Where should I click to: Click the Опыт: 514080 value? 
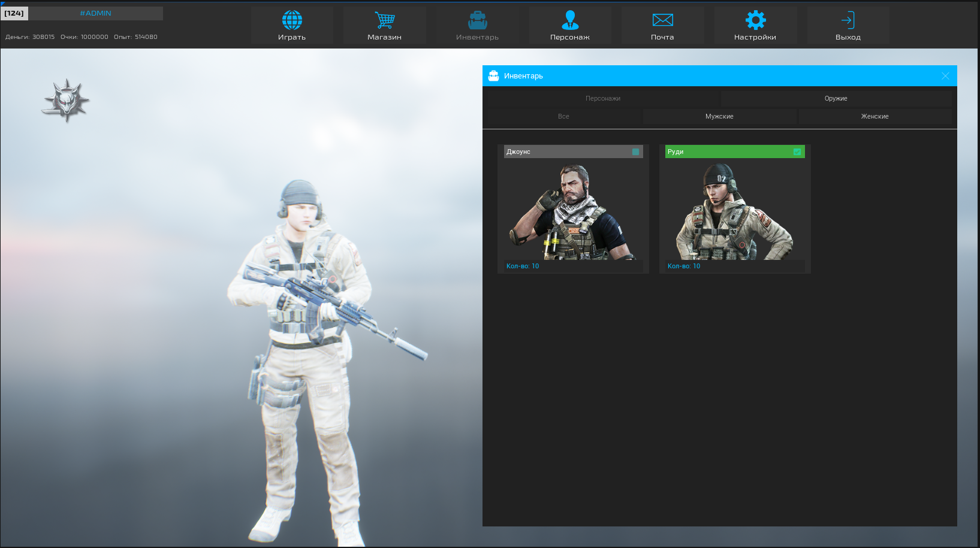pyautogui.click(x=135, y=37)
